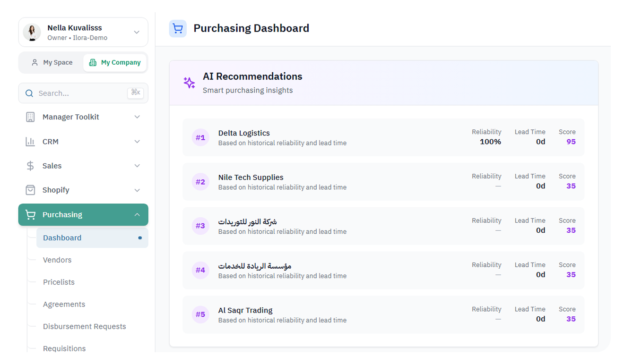The width and height of the screenshot is (624, 364).
Task: Click the #4 rank badge
Action: 200,271
